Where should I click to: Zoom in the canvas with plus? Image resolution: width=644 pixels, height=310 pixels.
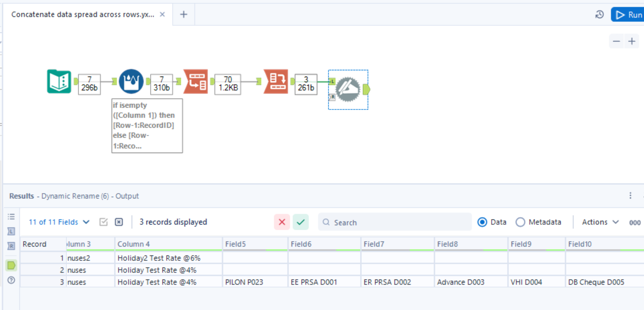(632, 41)
